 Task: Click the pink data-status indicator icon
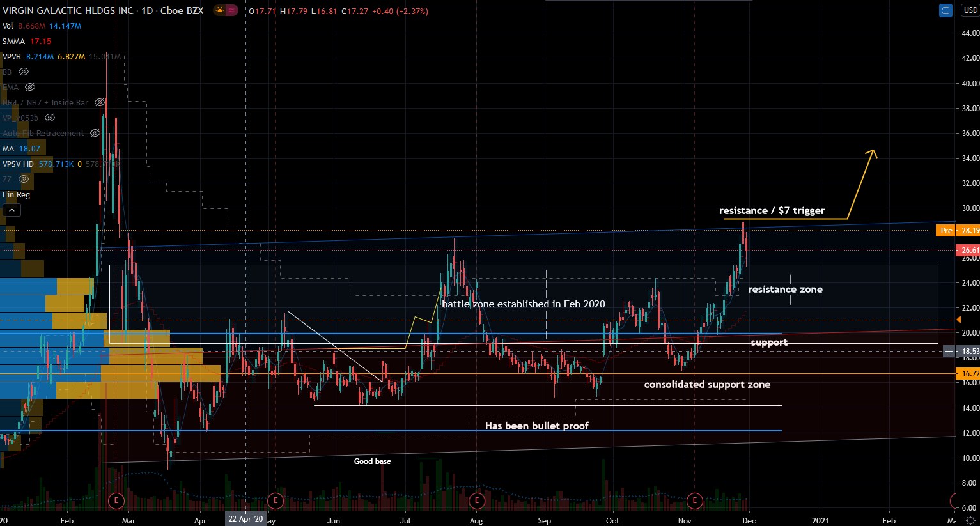pyautogui.click(x=231, y=11)
